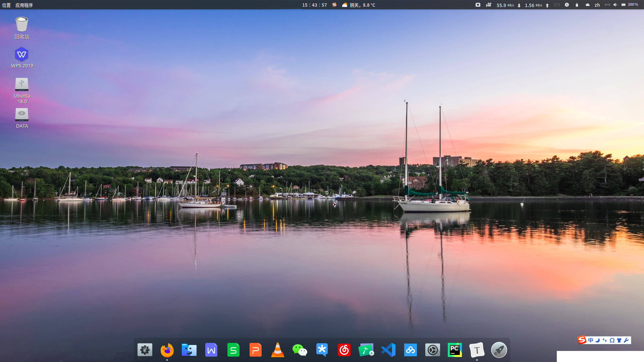Open the 应用程序 menu
The height and width of the screenshot is (362, 644).
click(x=24, y=5)
